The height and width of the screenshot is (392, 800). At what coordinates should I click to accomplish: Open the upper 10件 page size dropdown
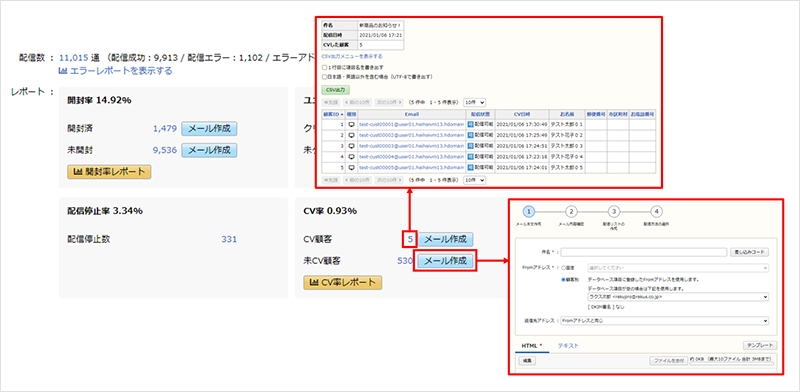click(x=474, y=102)
